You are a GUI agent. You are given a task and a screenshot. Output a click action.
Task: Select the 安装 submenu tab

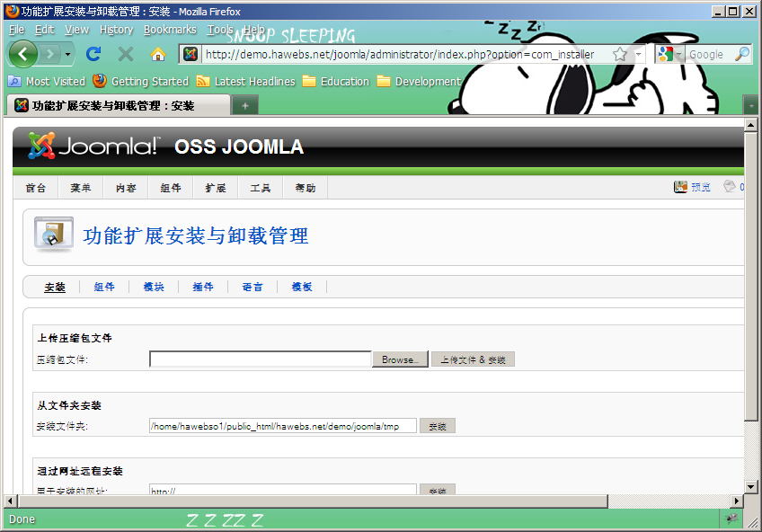(55, 288)
